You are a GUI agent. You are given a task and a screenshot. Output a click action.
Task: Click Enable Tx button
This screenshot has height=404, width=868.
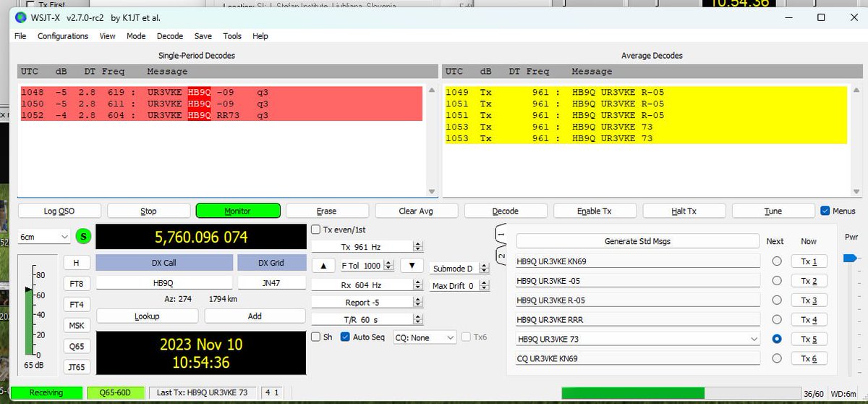click(x=595, y=211)
